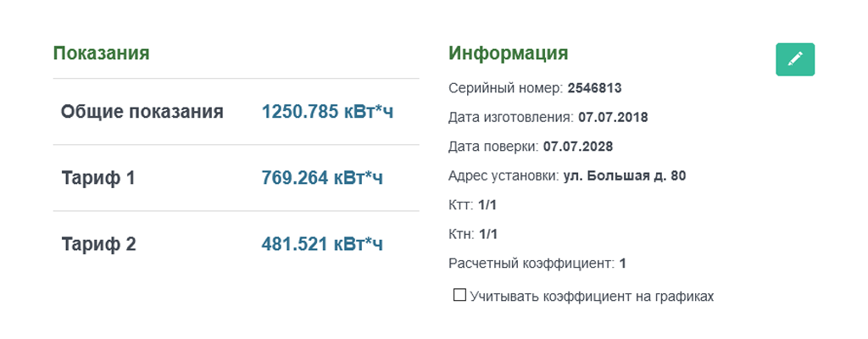Click the total reading value 1250.785 кВт*ч
868x339 pixels.
point(327,112)
